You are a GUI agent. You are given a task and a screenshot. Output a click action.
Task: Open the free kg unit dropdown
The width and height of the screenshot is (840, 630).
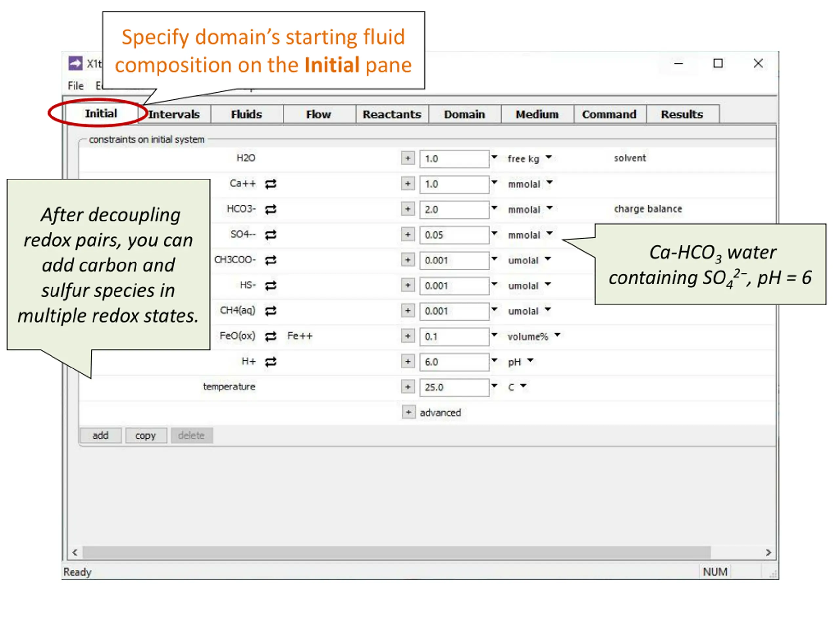[x=549, y=157]
